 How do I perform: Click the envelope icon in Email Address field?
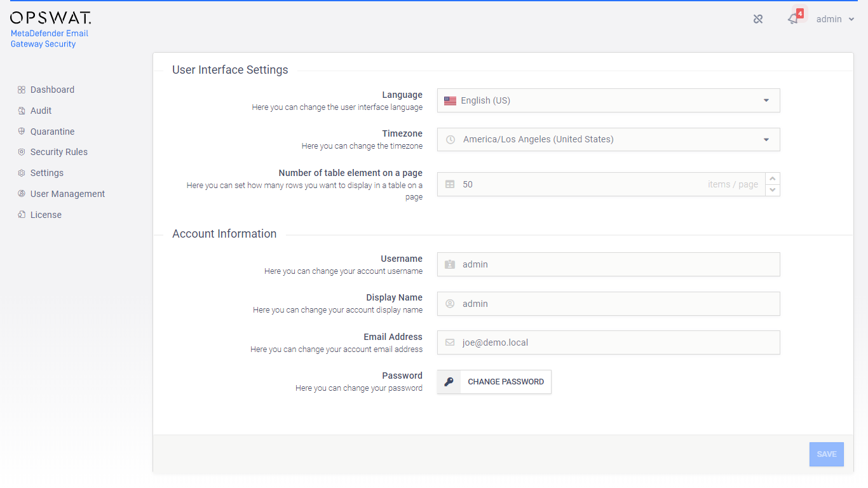450,342
